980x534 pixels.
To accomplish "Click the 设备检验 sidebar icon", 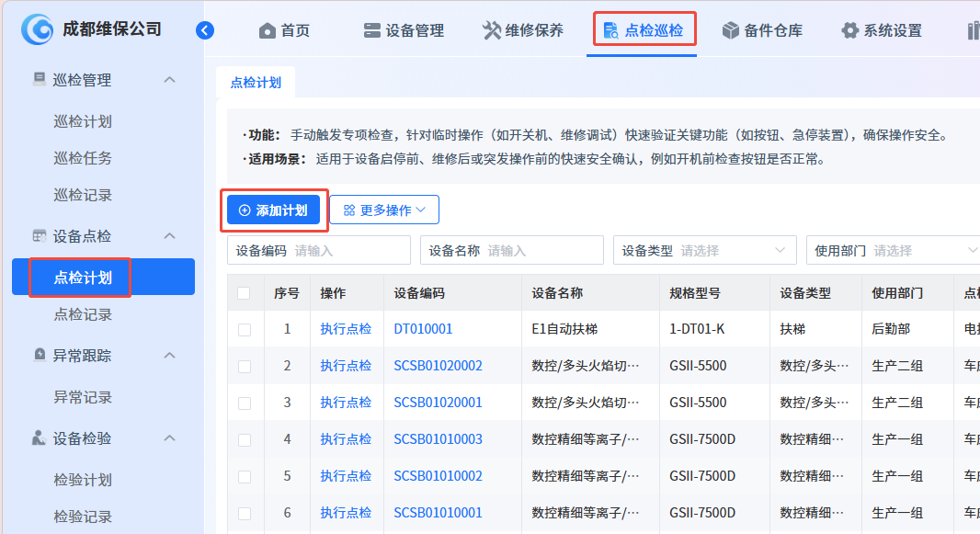I will [39, 437].
